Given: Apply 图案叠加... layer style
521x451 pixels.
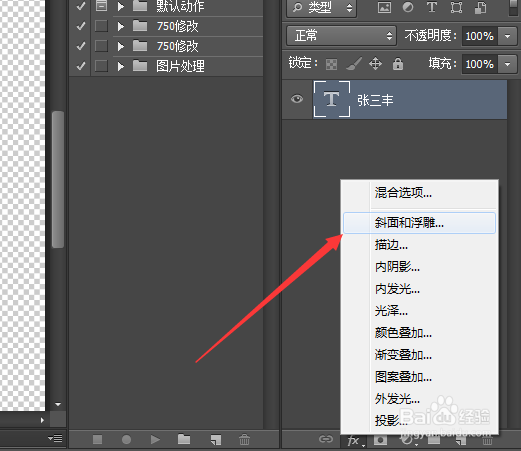Looking at the screenshot, I should [x=420, y=377].
